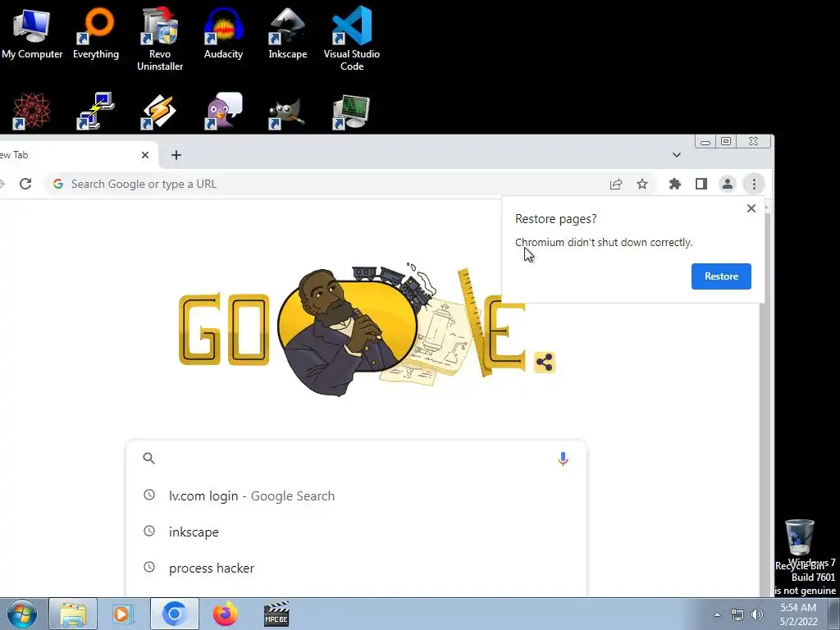
Task: Click the share this page icon
Action: [616, 185]
